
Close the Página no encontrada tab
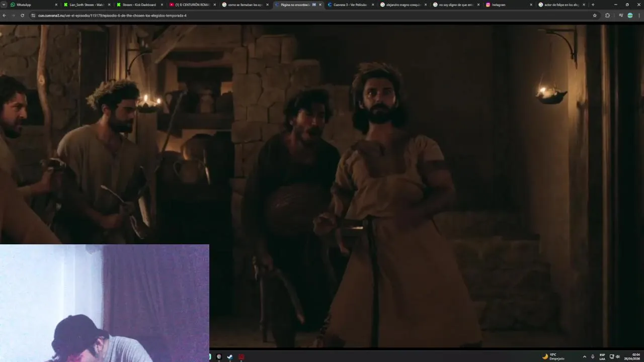[320, 5]
